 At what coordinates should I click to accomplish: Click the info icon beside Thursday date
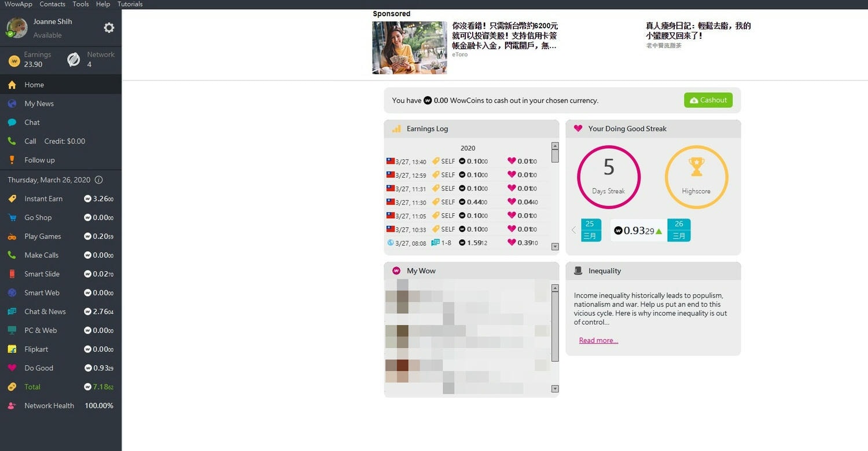click(99, 180)
